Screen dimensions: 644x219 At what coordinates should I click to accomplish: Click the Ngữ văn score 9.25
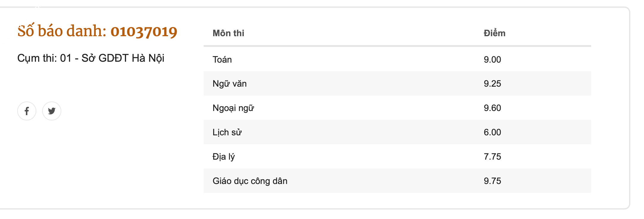[x=492, y=83]
